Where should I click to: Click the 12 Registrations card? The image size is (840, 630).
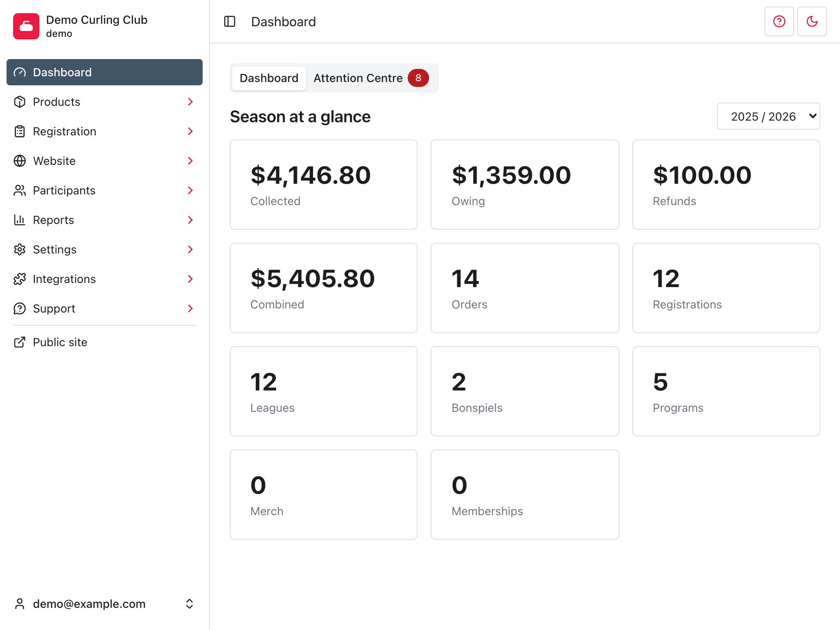click(x=726, y=288)
